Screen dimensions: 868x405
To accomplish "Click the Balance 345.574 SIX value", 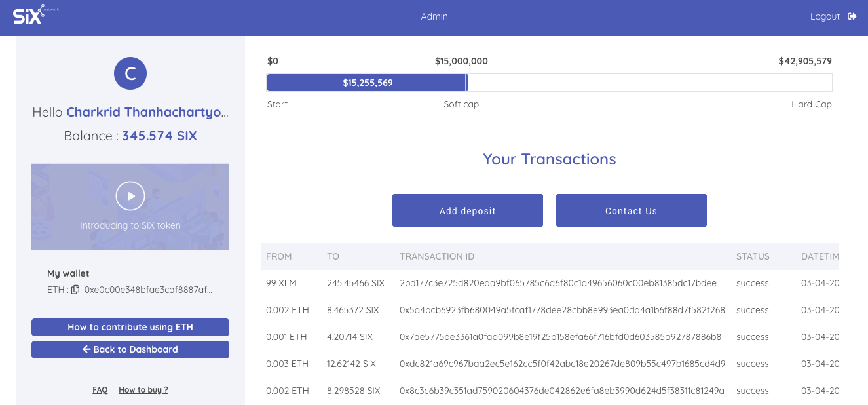I will [x=159, y=136].
